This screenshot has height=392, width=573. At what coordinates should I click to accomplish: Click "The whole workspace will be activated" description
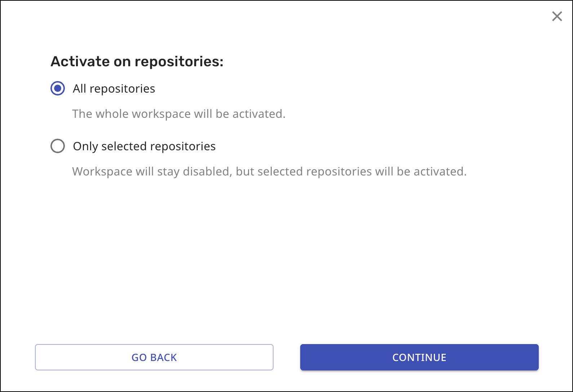coord(179,114)
